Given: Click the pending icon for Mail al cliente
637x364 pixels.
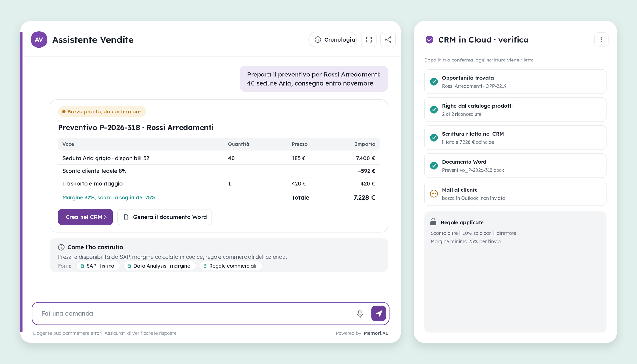Looking at the screenshot, I should click(434, 194).
